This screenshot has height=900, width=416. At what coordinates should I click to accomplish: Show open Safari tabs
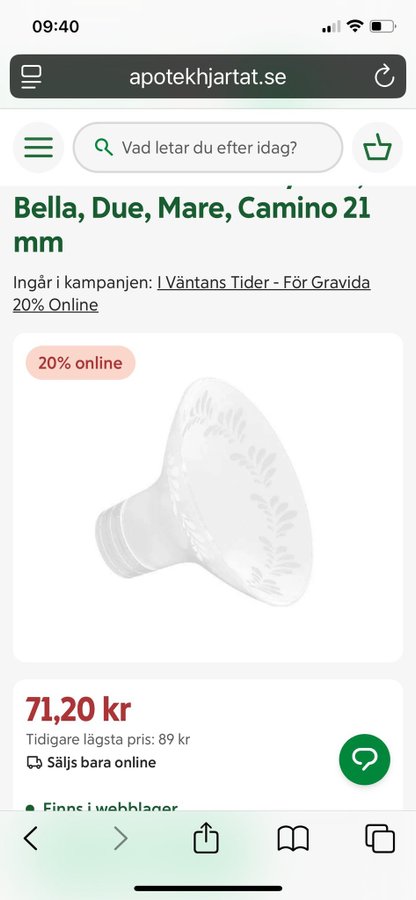coord(380,839)
